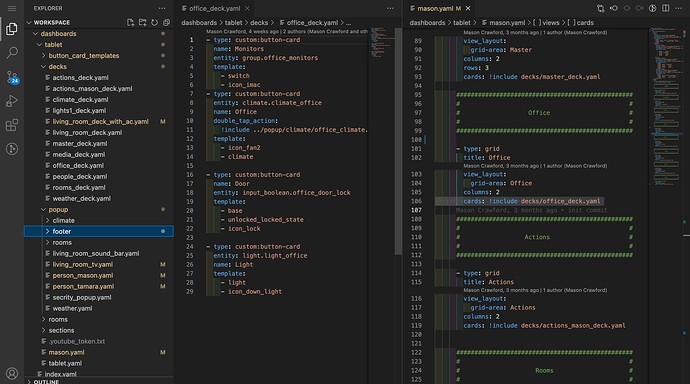The width and height of the screenshot is (690, 384).
Task: Open the circular icon view below Extensions
Action: 12,149
